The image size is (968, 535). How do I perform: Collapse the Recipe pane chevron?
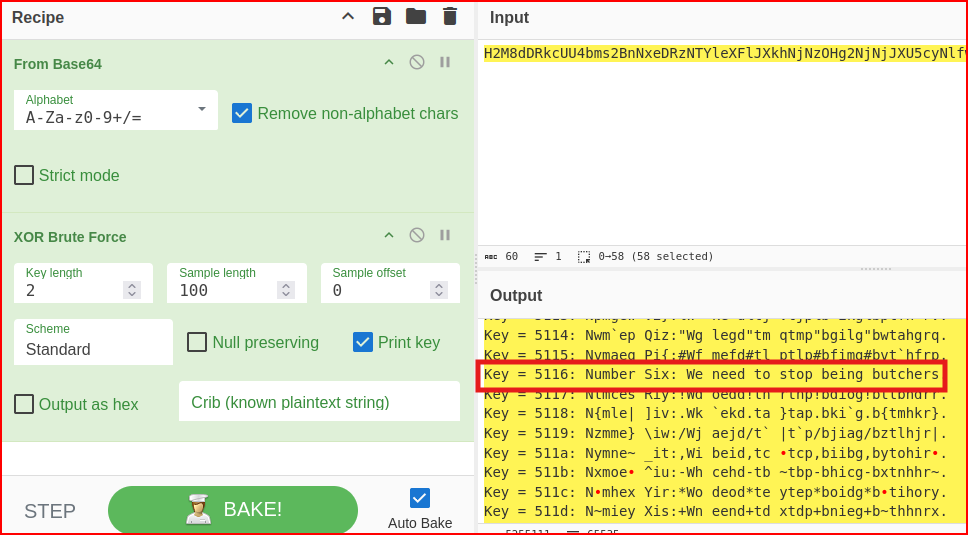point(348,16)
